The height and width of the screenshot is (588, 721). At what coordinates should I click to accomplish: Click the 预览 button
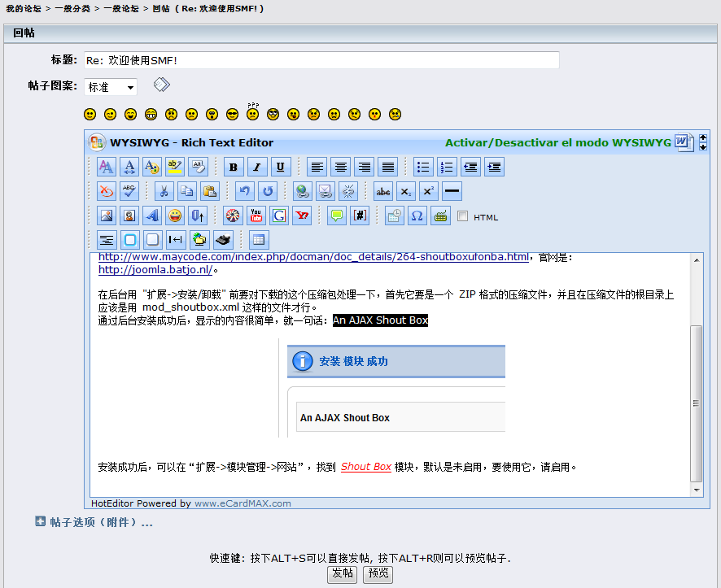(378, 573)
